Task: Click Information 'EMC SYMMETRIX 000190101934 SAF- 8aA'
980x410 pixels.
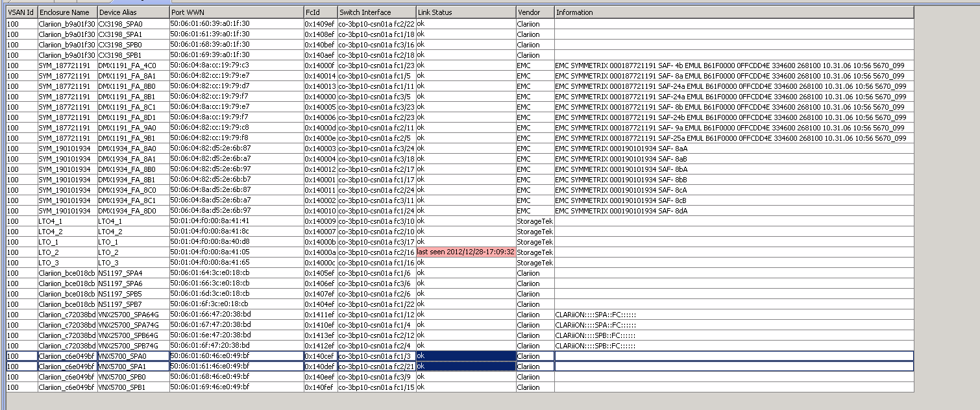Action: (734, 149)
